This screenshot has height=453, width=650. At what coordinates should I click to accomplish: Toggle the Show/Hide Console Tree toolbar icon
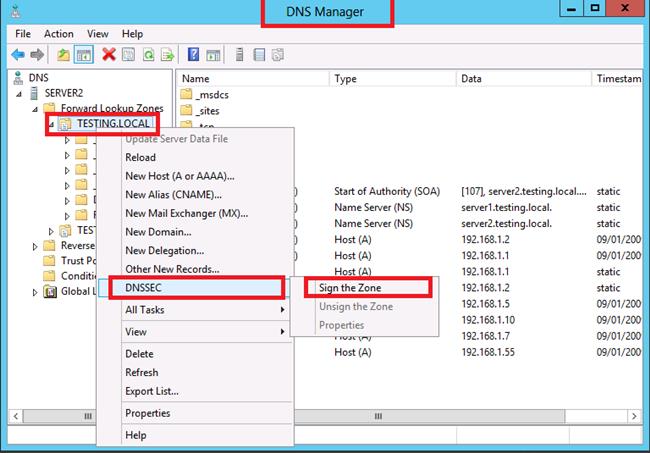point(83,55)
